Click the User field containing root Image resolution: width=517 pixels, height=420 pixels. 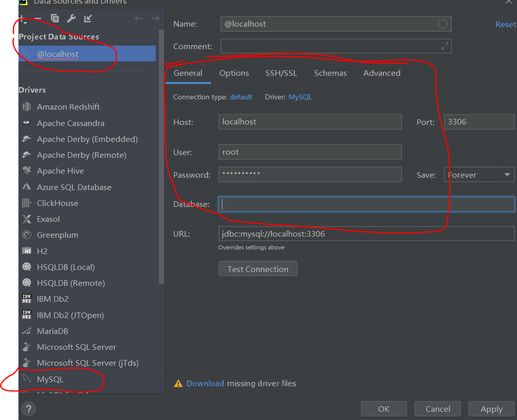310,152
